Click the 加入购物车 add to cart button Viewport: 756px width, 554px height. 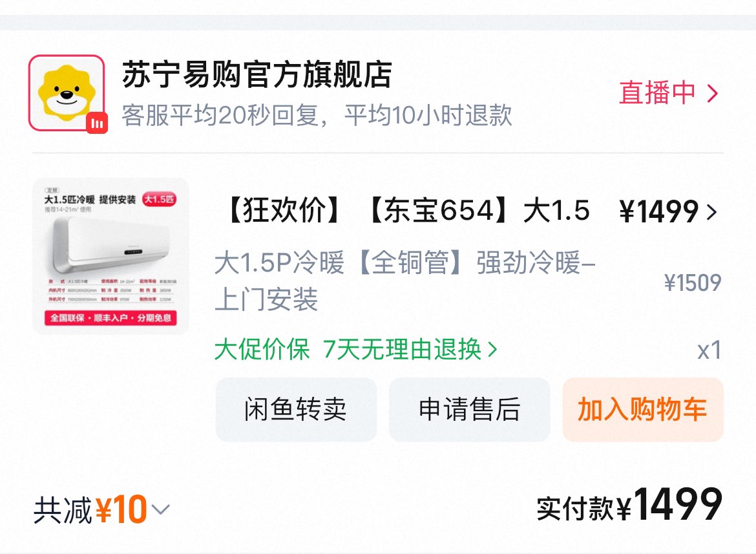click(x=643, y=409)
